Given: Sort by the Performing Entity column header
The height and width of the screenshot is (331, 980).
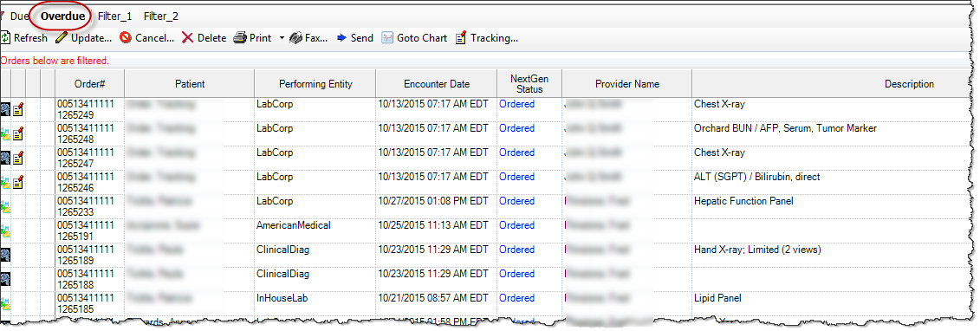Looking at the screenshot, I should click(315, 84).
